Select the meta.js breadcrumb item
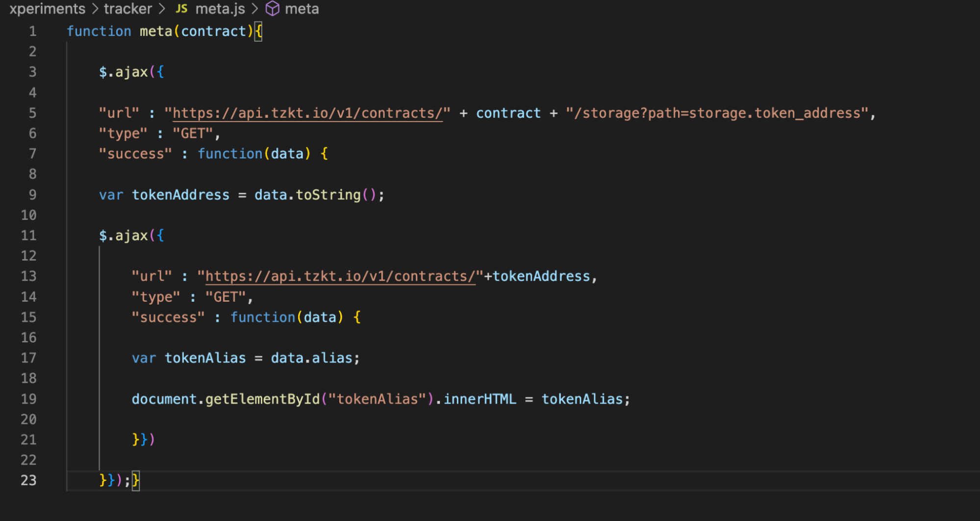This screenshot has width=980, height=521. pyautogui.click(x=220, y=9)
